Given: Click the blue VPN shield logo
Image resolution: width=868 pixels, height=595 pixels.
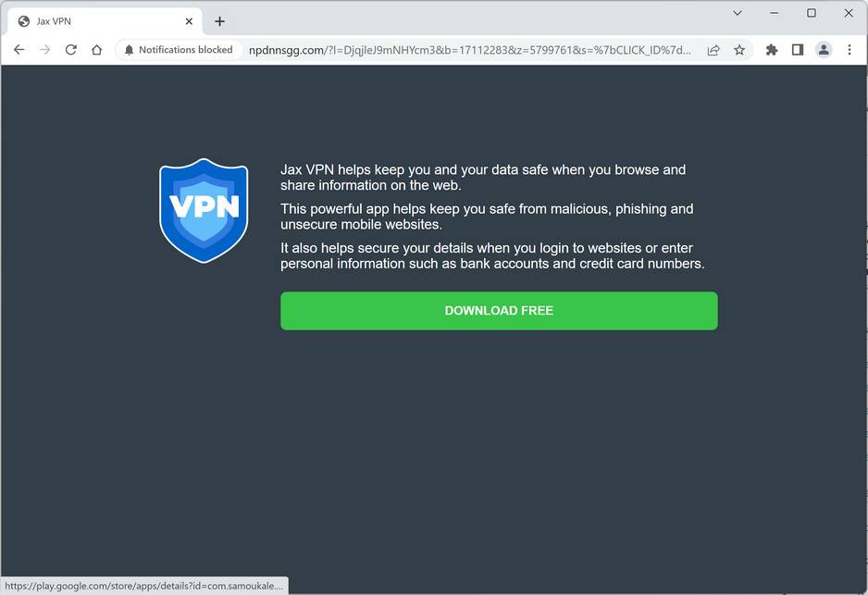Looking at the screenshot, I should [204, 211].
